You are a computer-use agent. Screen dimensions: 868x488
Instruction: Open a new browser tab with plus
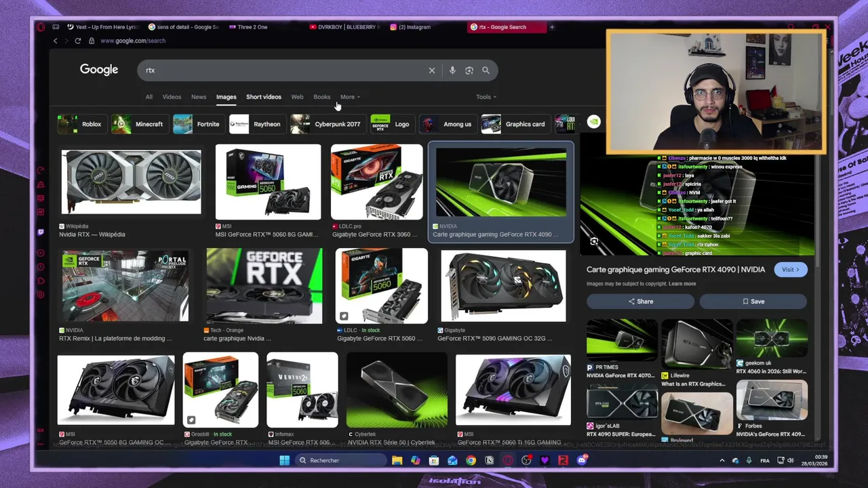(552, 27)
